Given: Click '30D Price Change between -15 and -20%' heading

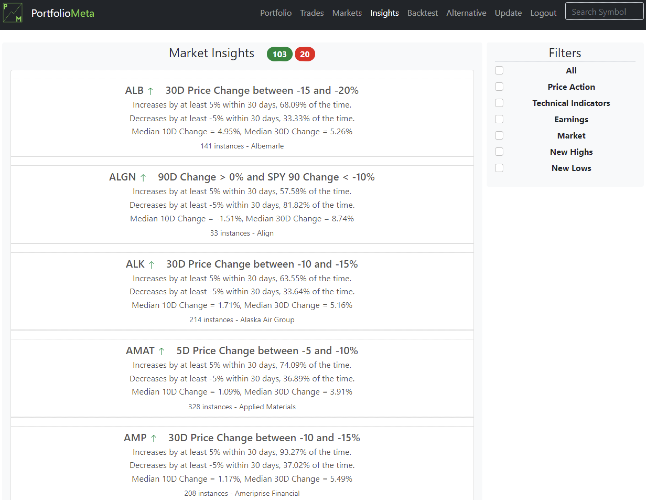Looking at the screenshot, I should [x=262, y=91].
